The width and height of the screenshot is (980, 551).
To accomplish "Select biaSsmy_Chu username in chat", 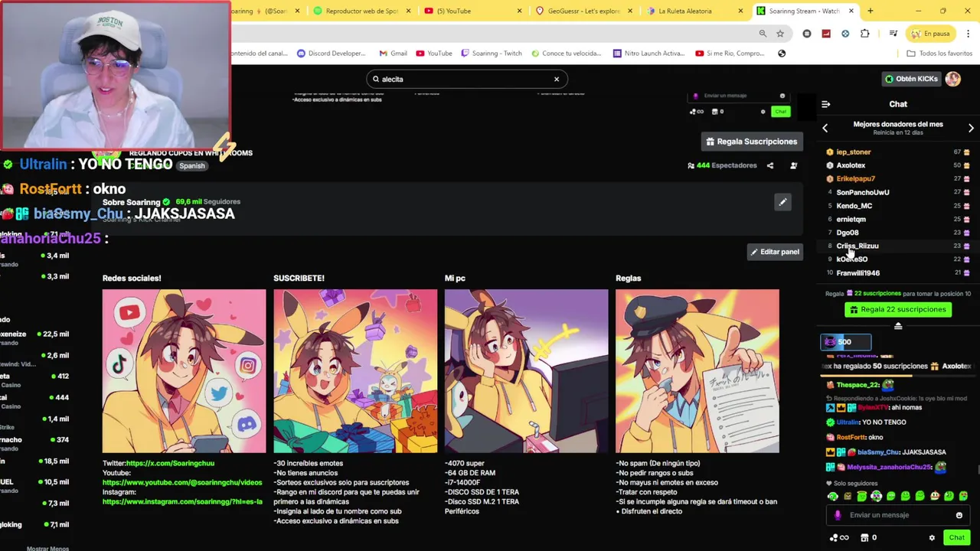I will (878, 452).
